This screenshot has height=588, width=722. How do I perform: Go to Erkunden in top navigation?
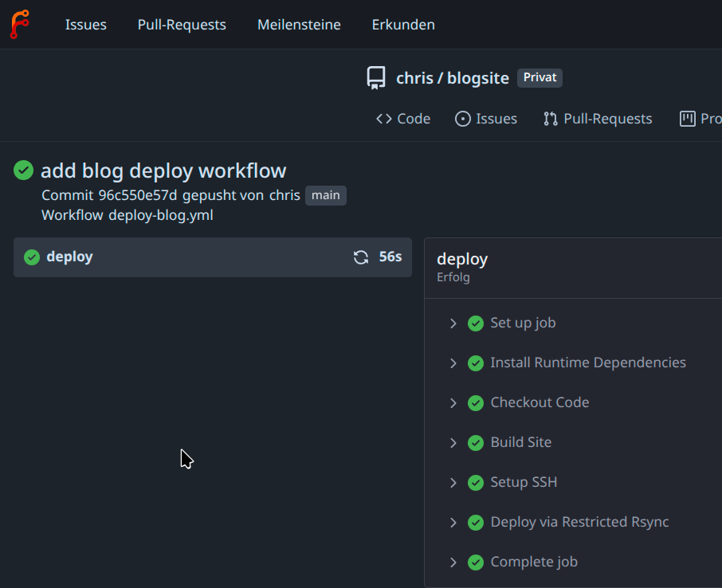pyautogui.click(x=403, y=25)
